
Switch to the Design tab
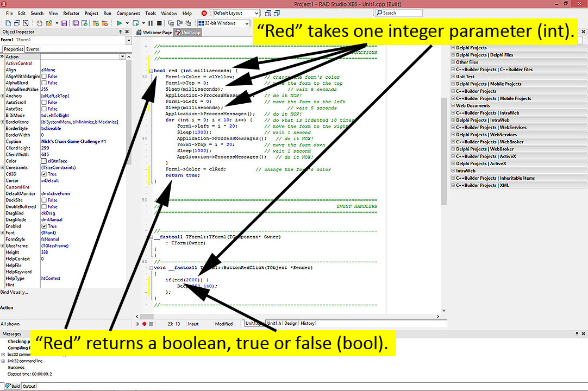(x=291, y=323)
